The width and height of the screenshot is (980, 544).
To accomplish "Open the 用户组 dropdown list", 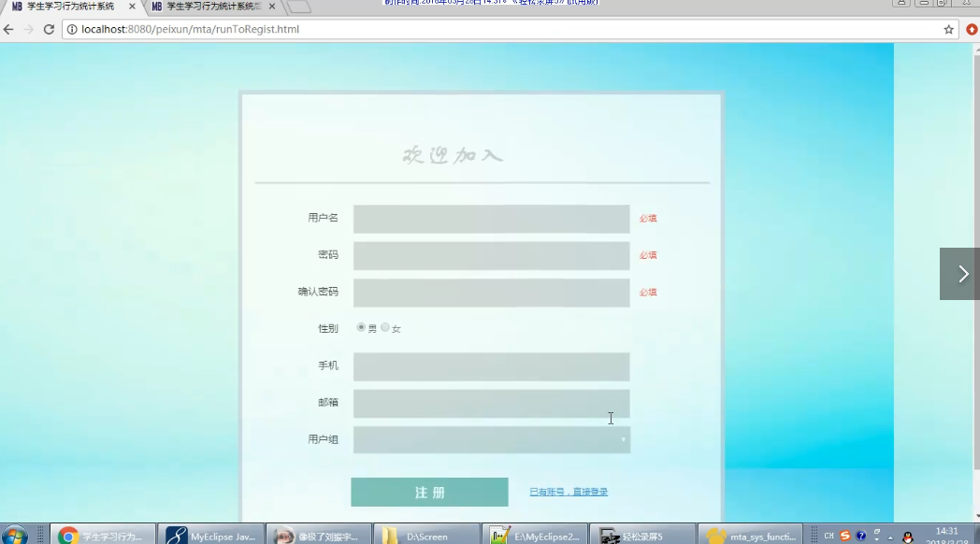I will pos(491,439).
